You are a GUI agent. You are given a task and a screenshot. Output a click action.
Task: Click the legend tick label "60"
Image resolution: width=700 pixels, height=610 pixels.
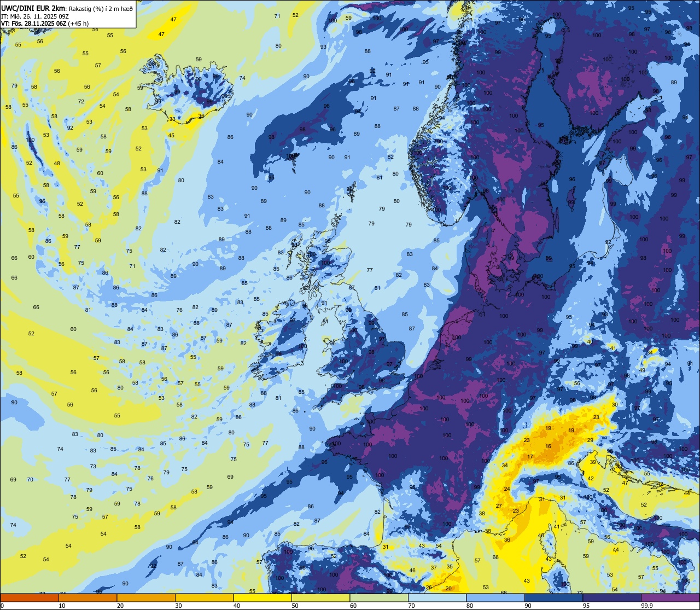[353, 606]
